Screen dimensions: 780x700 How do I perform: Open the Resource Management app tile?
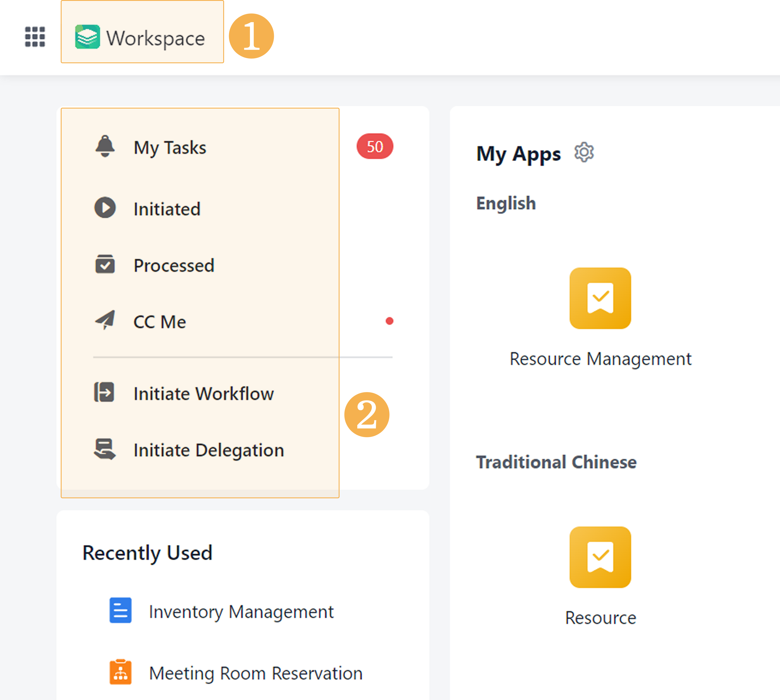(x=600, y=299)
